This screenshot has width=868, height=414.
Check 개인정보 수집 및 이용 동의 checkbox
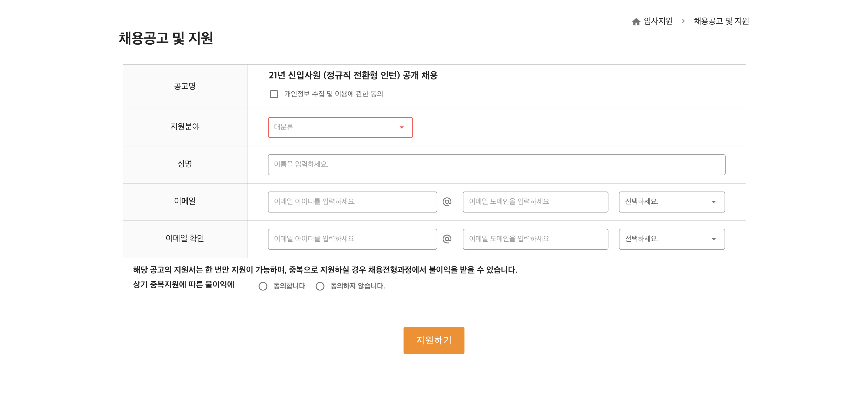click(x=274, y=94)
